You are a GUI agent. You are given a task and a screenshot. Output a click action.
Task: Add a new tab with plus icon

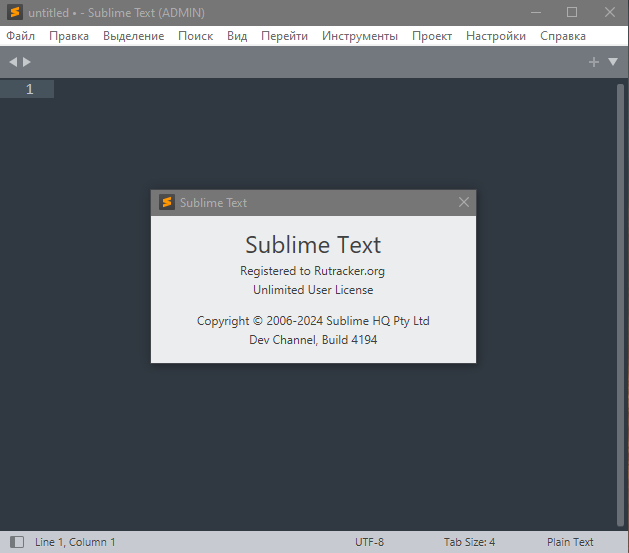(x=594, y=62)
